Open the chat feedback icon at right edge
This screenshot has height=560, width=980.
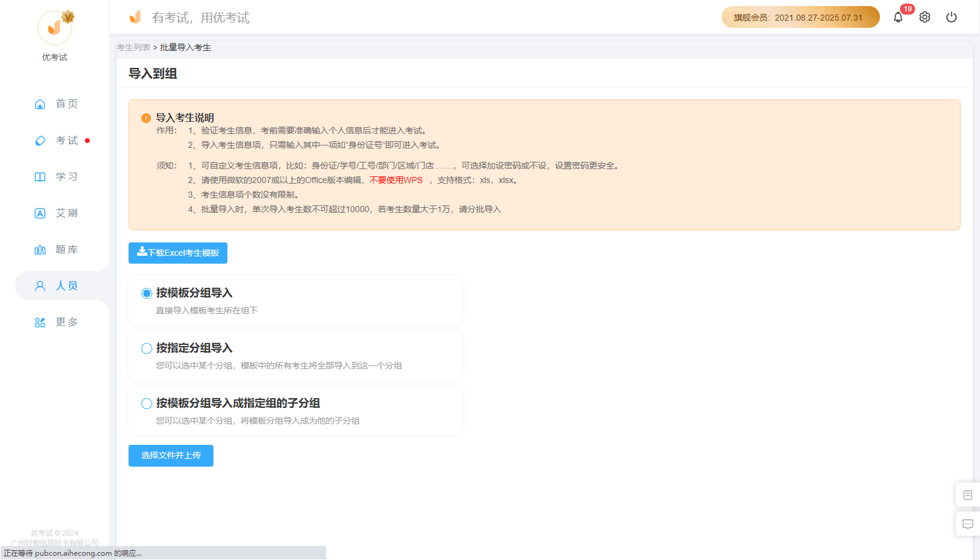tap(968, 524)
